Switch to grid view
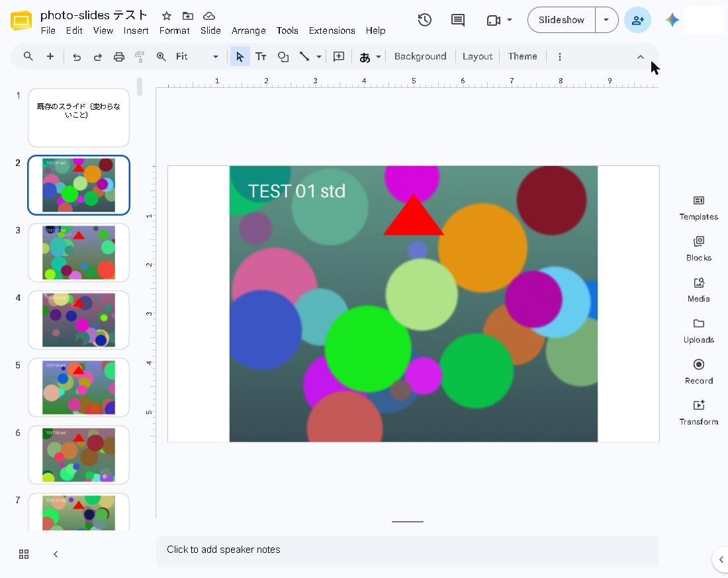728x578 pixels. 24,554
